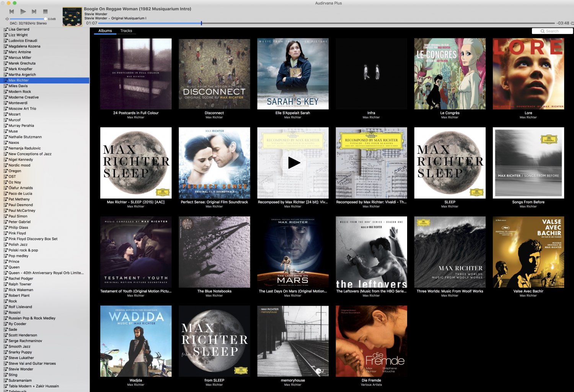Screen dimensions: 574x392
Task: Select 'Max Richter' in the sidebar
Action: (45, 81)
